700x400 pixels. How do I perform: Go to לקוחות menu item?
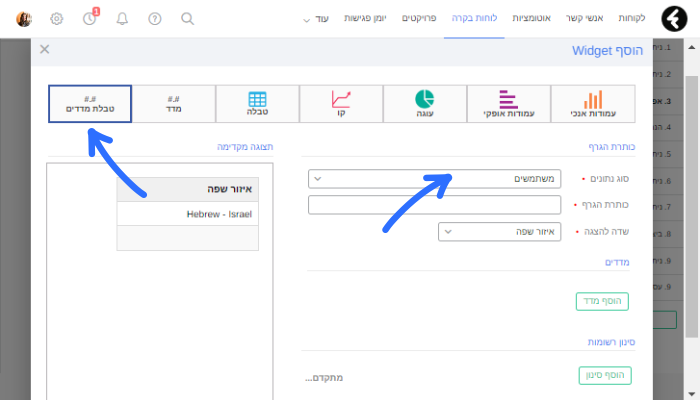click(x=632, y=18)
